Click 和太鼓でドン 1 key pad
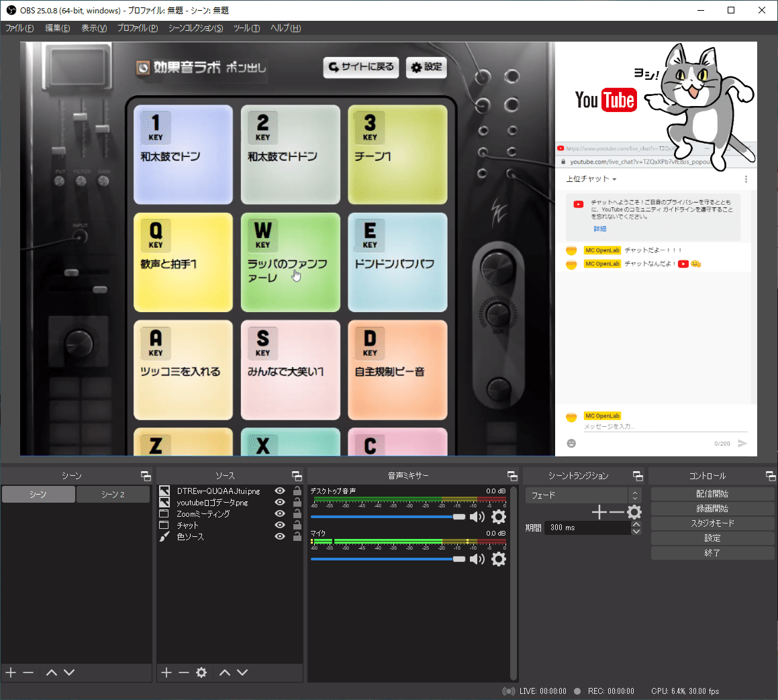The image size is (778, 700). click(x=183, y=154)
